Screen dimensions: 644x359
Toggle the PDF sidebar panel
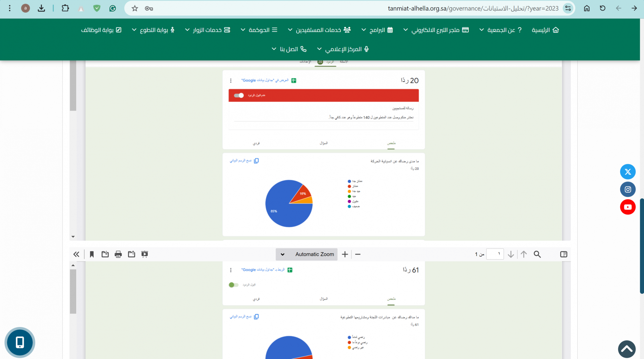(564, 254)
